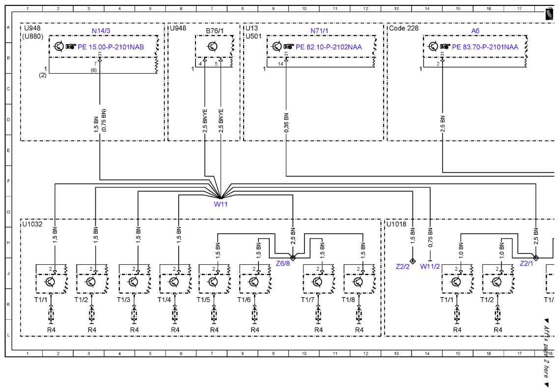
Task: Open the PE 82.10-P-2102NAA document link
Action: tap(329, 47)
